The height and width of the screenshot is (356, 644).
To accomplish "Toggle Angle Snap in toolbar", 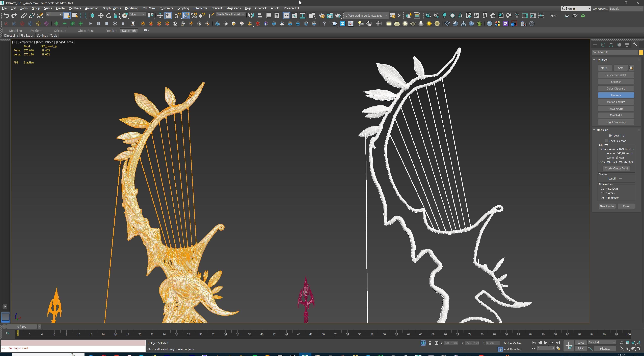I will point(186,15).
